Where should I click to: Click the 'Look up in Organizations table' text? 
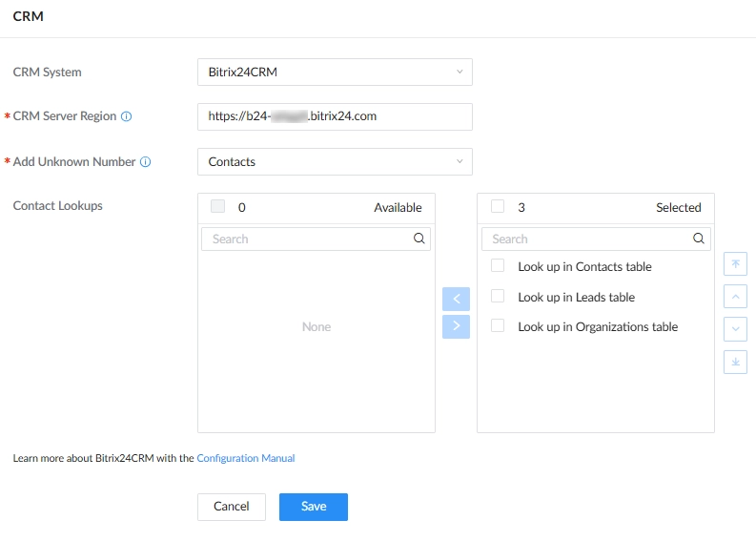click(598, 326)
